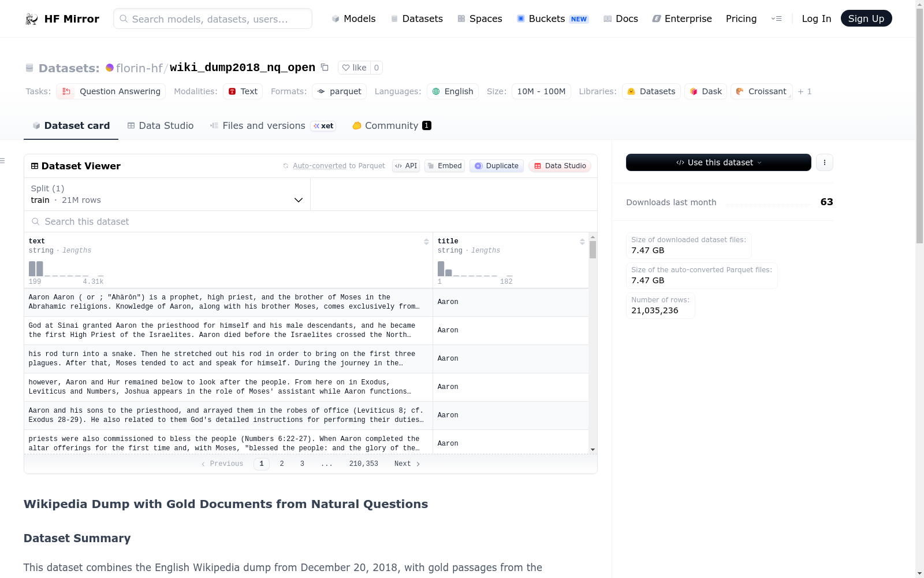Open Spaces in the top navigation

coord(479,19)
